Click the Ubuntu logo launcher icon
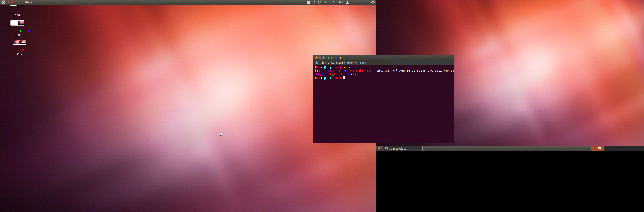This screenshot has width=644, height=212. 3,2
